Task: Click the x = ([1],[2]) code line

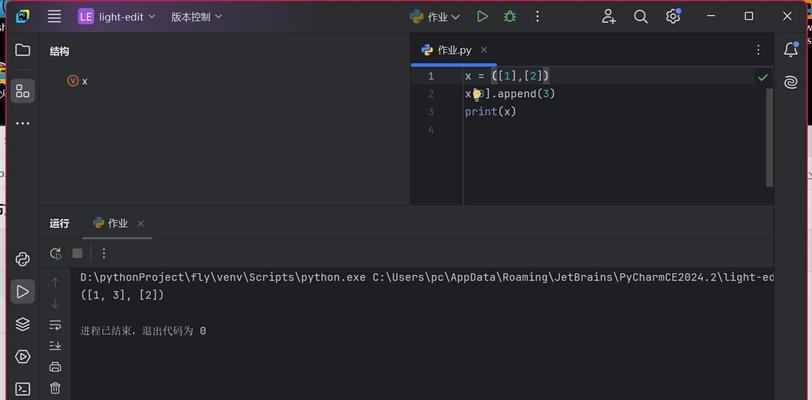Action: pos(507,76)
